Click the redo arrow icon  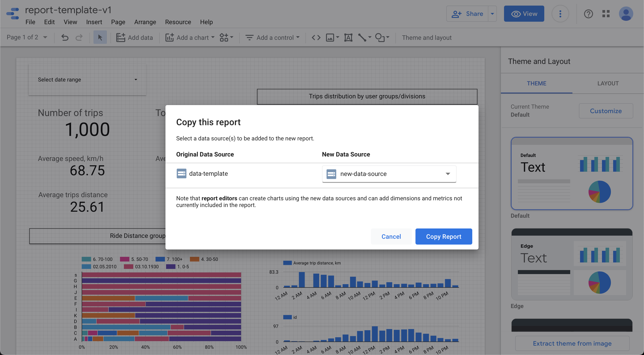(x=79, y=38)
